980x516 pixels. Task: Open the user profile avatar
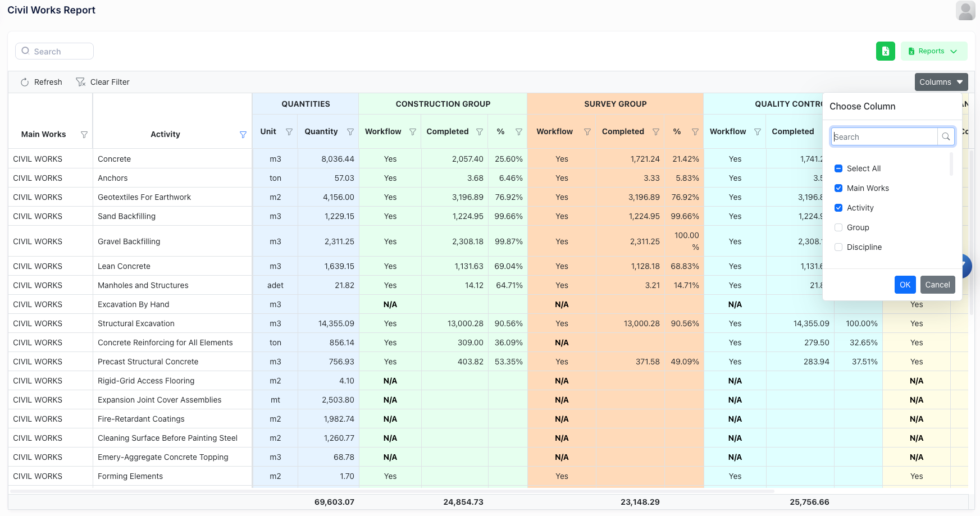pyautogui.click(x=965, y=11)
